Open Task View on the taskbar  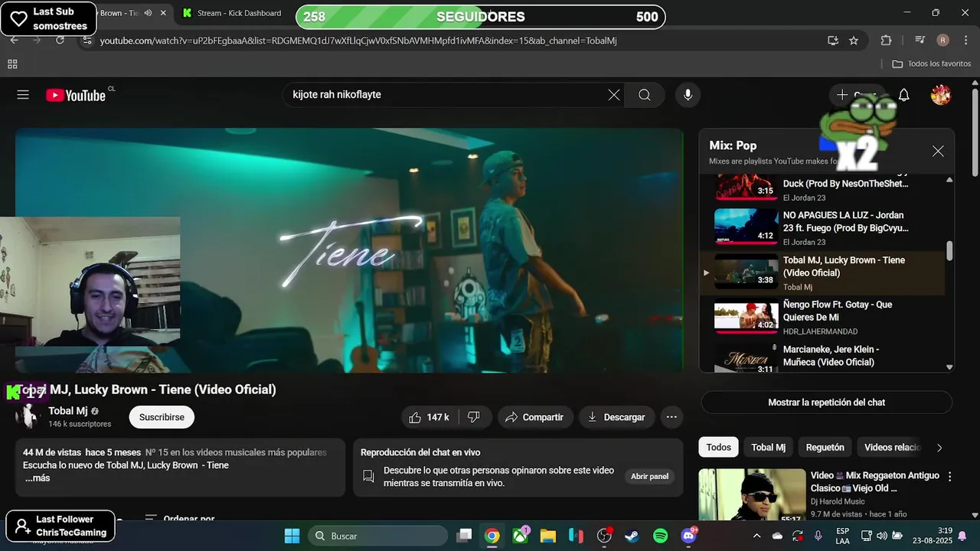pyautogui.click(x=464, y=536)
